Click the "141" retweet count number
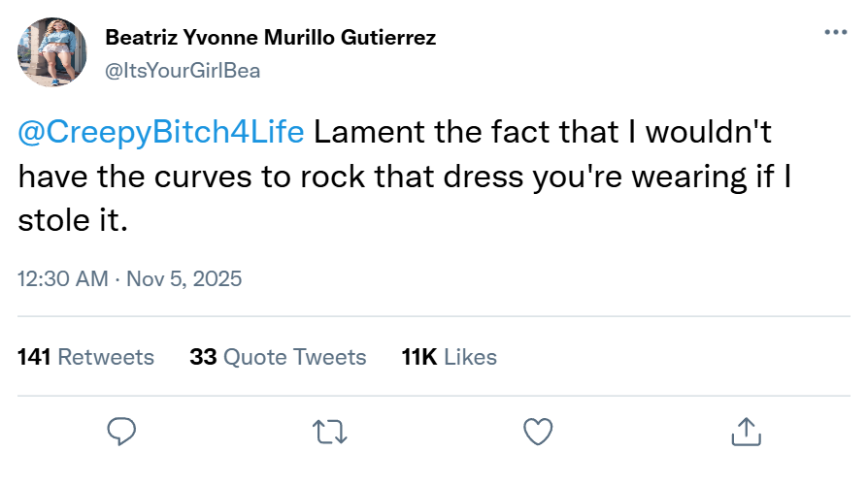 click(x=35, y=357)
